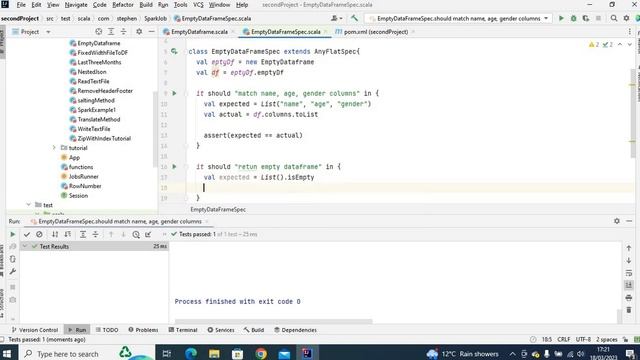The image size is (640, 360).
Task: Select opened file target icon in Project panel
Action: [x=98, y=31]
